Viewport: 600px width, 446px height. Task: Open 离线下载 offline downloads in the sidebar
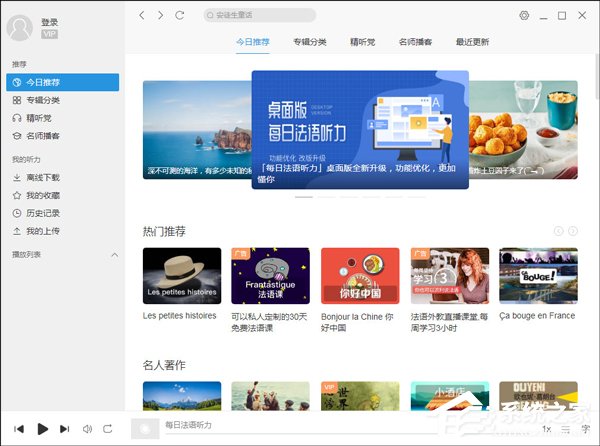click(42, 178)
